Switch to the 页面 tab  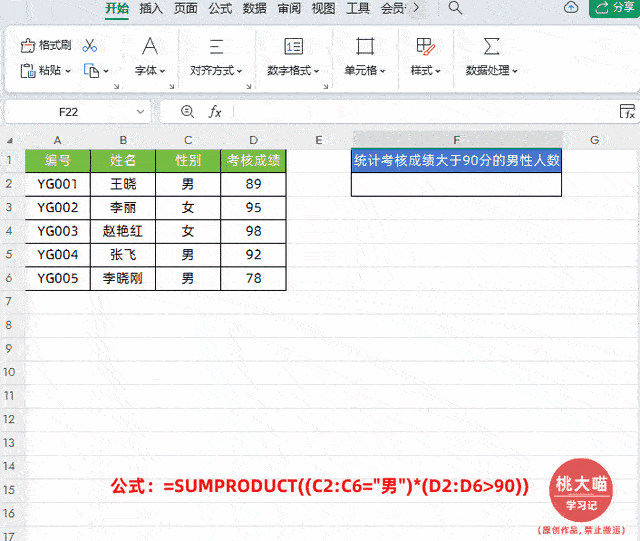186,8
